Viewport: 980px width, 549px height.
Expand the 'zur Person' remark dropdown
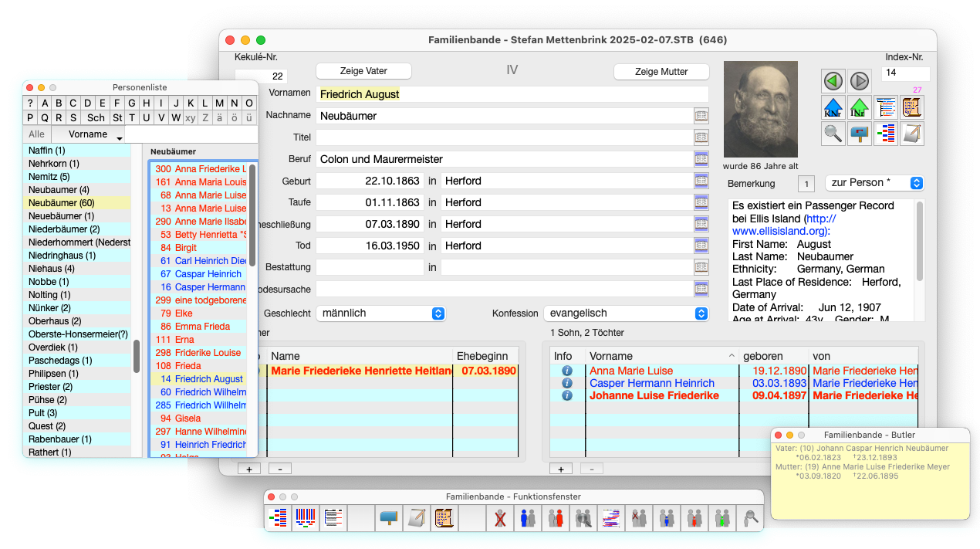[874, 183]
